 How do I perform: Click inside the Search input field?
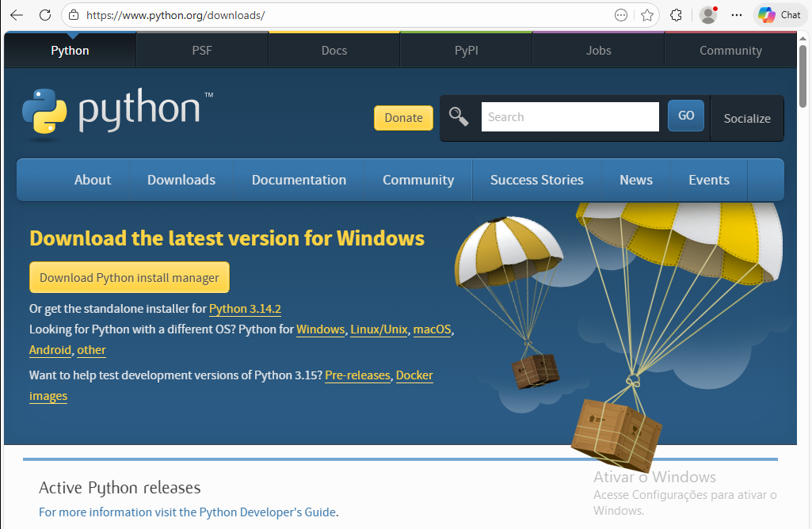tap(570, 116)
